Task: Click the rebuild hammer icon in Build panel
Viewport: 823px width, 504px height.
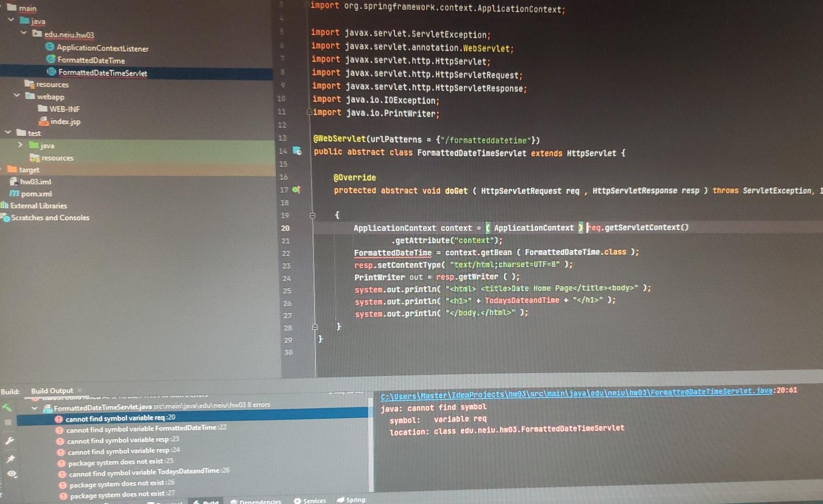Action: (x=7, y=407)
